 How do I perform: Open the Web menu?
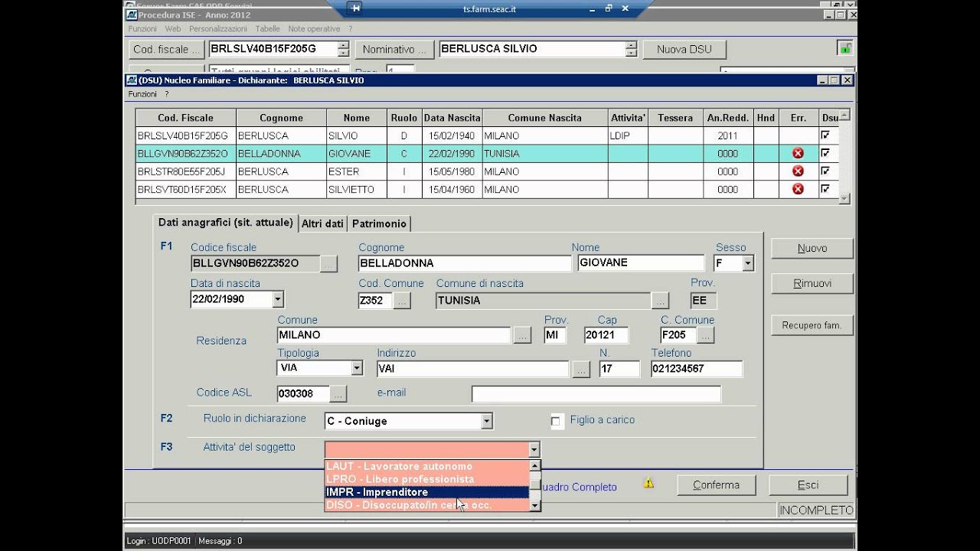[173, 29]
